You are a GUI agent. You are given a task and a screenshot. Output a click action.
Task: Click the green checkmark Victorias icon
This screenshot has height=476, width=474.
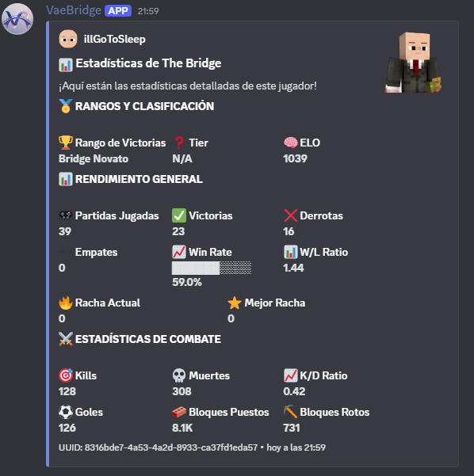click(179, 215)
